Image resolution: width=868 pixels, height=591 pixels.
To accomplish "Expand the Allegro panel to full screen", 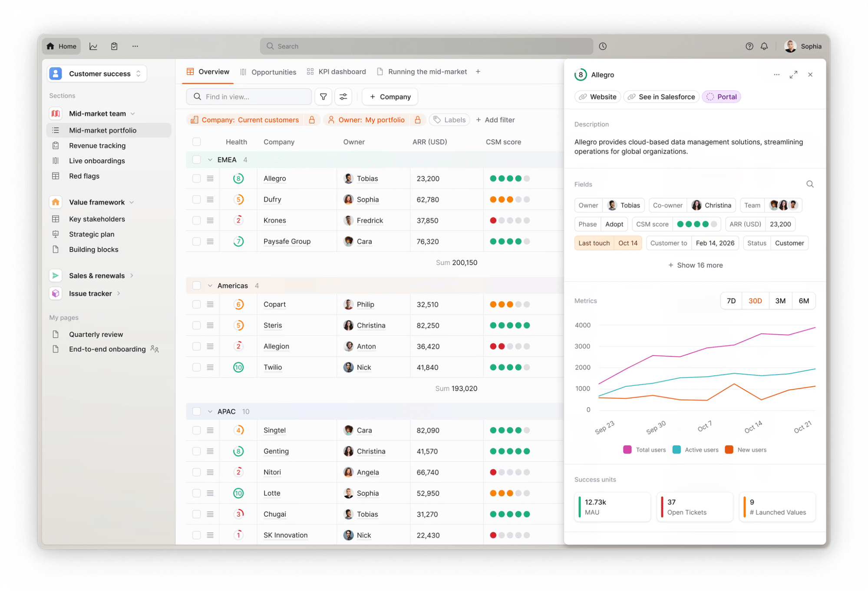I will tap(793, 74).
